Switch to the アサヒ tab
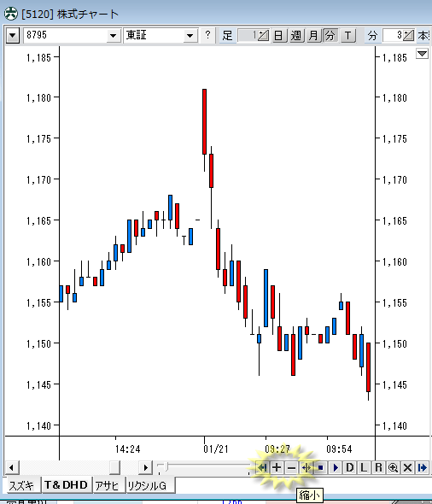432x504 pixels. (x=108, y=485)
